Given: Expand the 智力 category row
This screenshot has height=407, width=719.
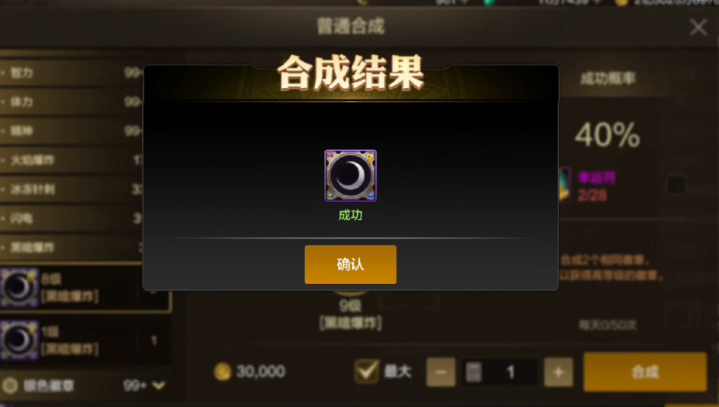Looking at the screenshot, I should 71,72.
